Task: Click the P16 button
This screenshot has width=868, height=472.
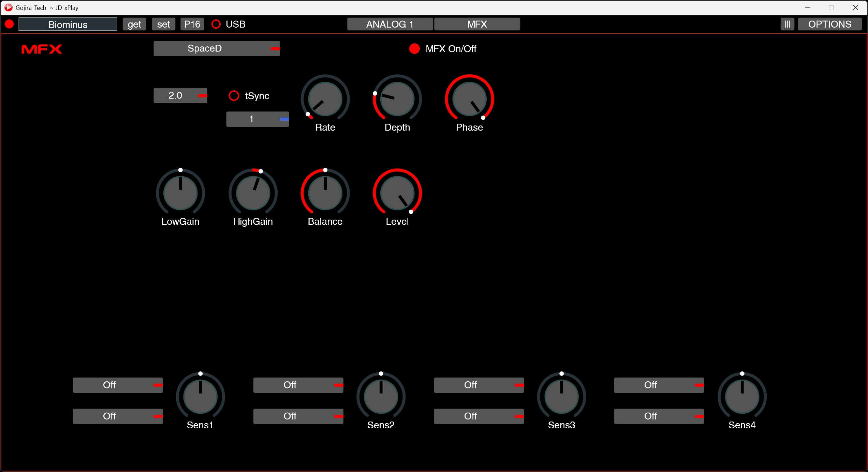Action: click(192, 24)
